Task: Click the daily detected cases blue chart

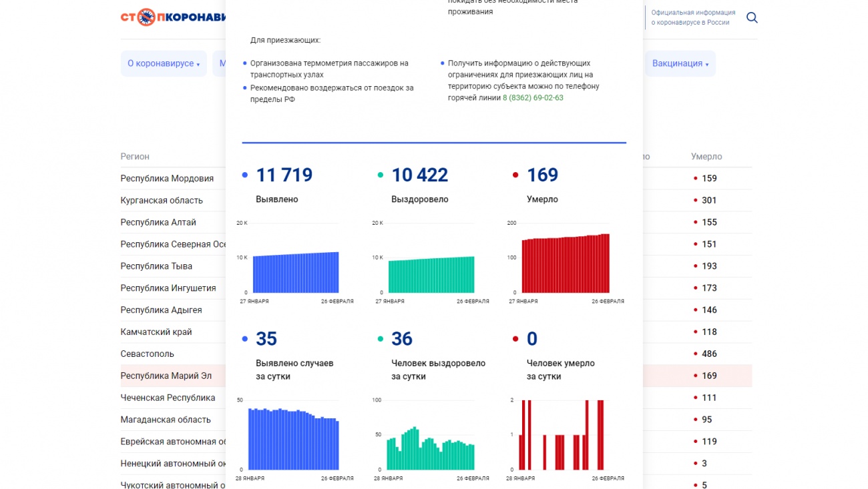Action: pyautogui.click(x=294, y=439)
